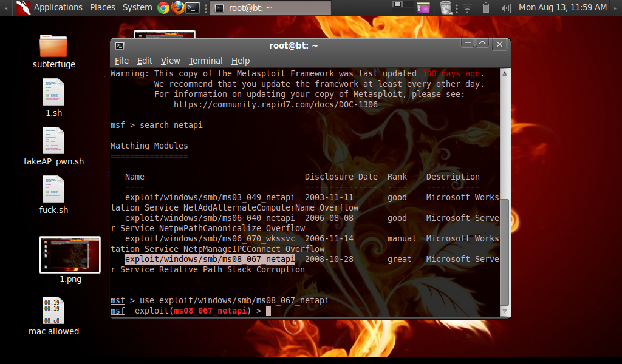Select the 1.png image thumbnail
Viewport: 622px width, 364px height.
tap(70, 255)
